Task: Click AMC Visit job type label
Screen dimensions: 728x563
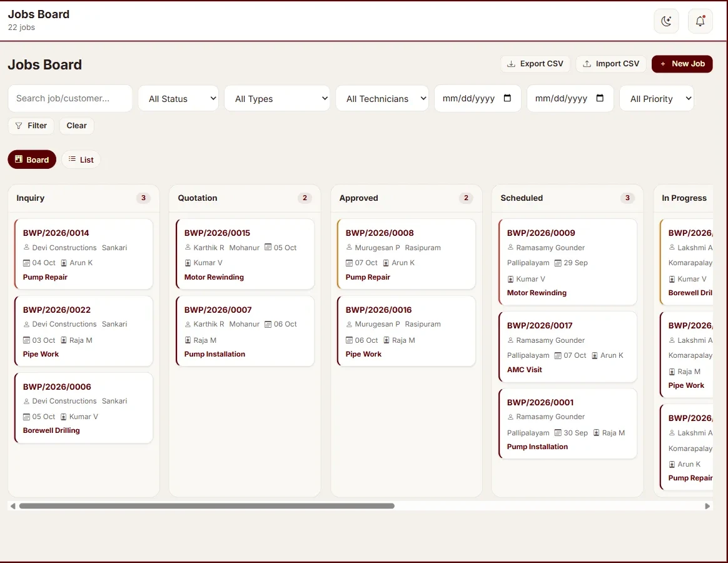Action: 524,369
